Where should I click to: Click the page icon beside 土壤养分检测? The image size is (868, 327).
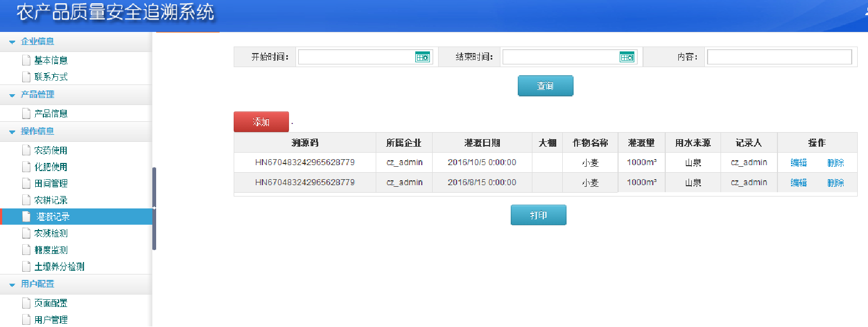coord(26,266)
